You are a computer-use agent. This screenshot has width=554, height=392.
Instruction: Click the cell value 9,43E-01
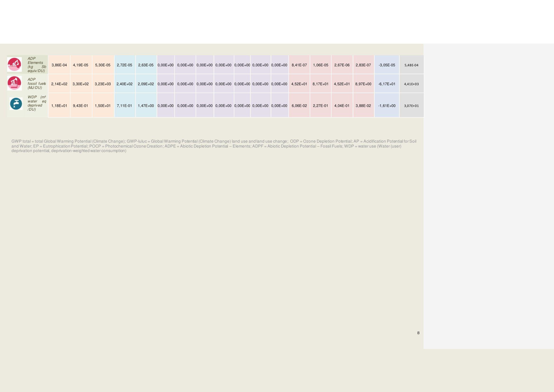tap(81, 106)
